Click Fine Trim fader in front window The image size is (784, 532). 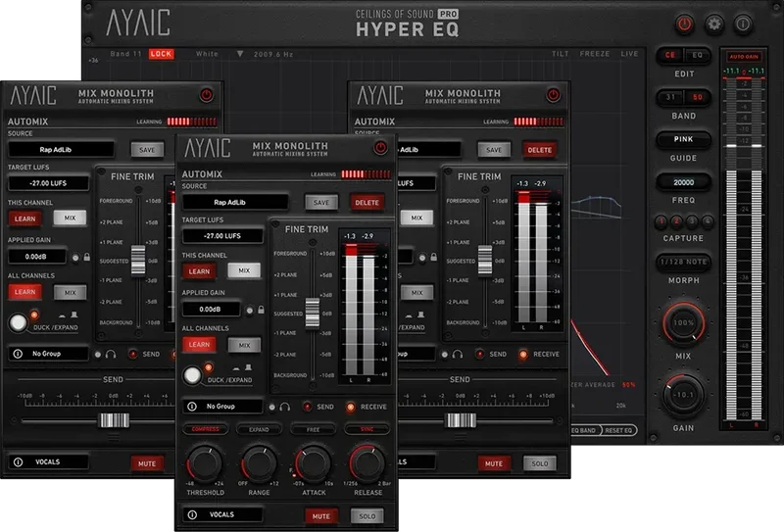313,313
